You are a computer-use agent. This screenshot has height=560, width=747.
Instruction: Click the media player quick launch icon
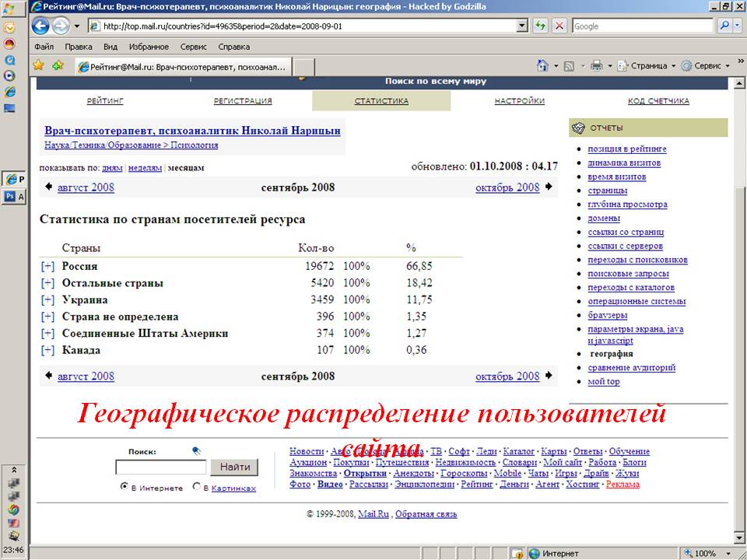9,75
